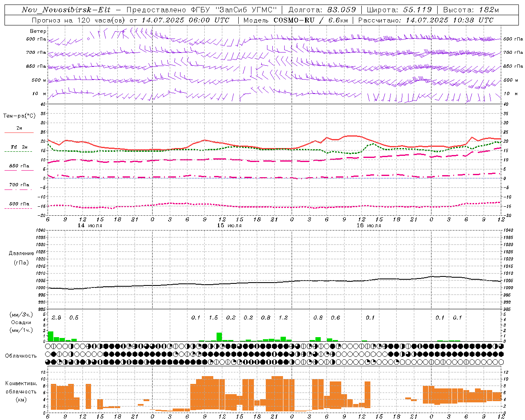Click the "Ветер" wind panel label
The height and width of the screenshot is (420, 525).
pyautogui.click(x=38, y=31)
